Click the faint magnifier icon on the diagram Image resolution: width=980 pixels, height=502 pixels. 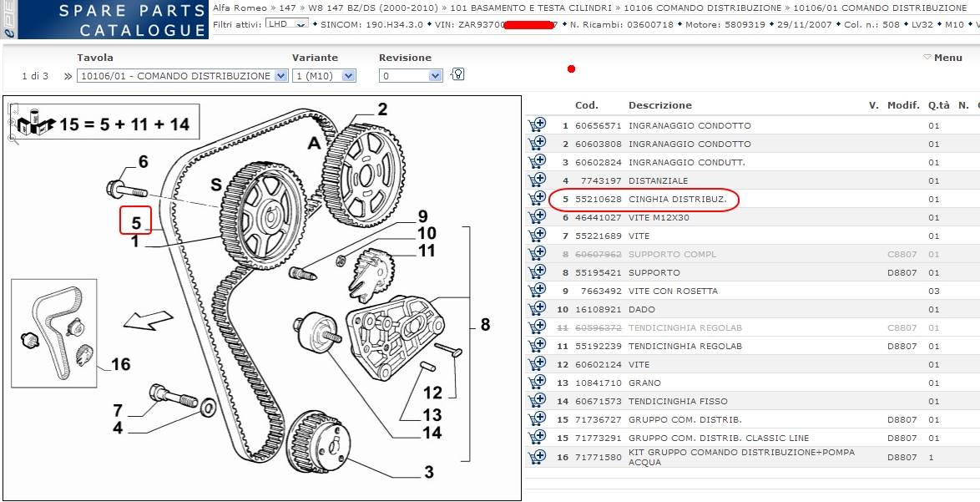pos(13,139)
